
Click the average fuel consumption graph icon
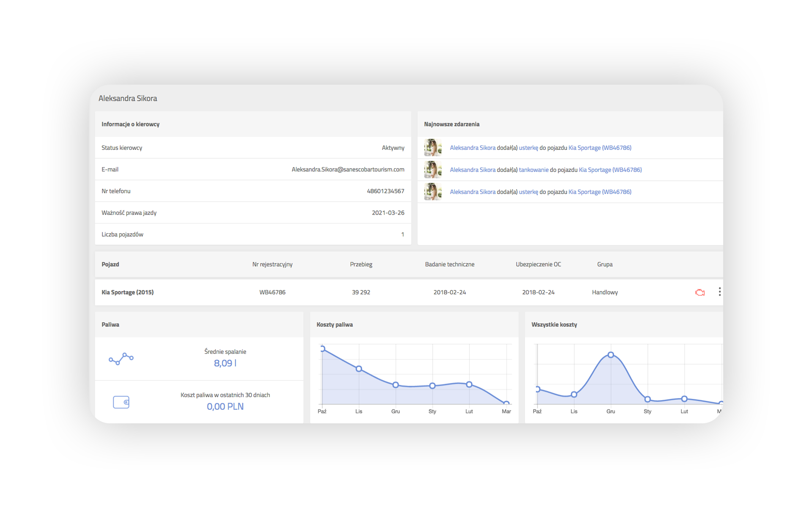pyautogui.click(x=121, y=359)
